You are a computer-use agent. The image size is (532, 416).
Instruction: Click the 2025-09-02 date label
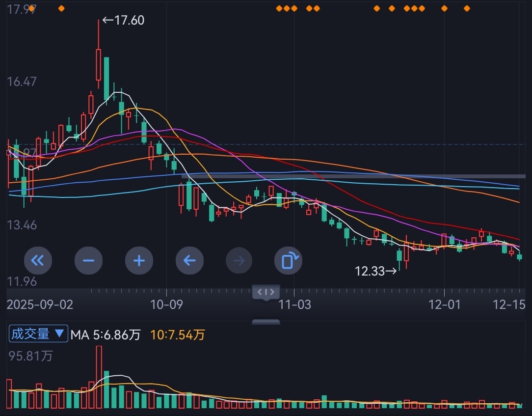[40, 305]
